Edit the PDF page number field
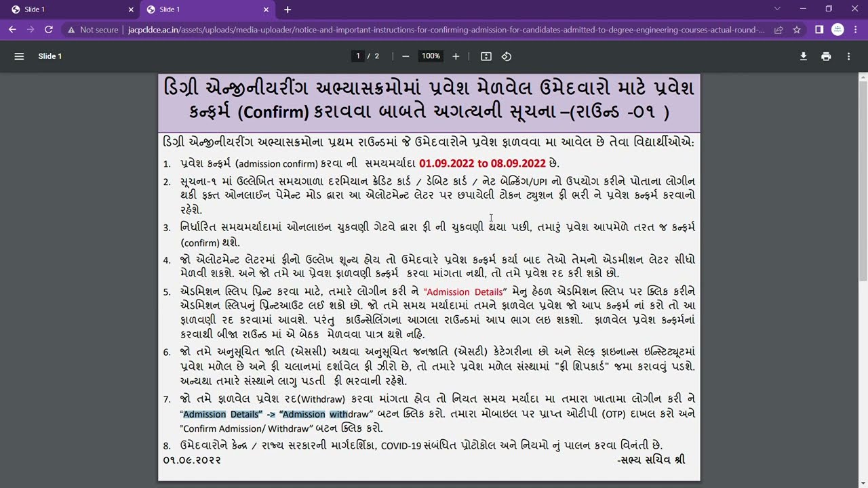 click(358, 56)
